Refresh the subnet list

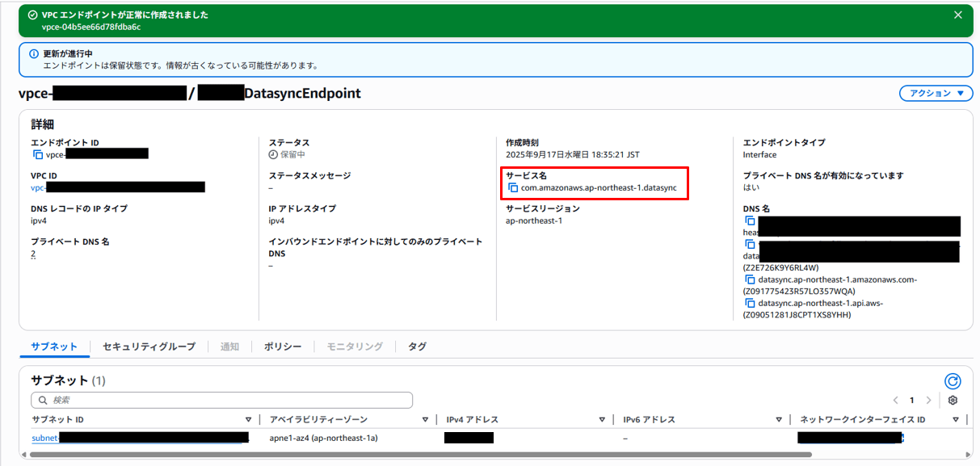953,381
